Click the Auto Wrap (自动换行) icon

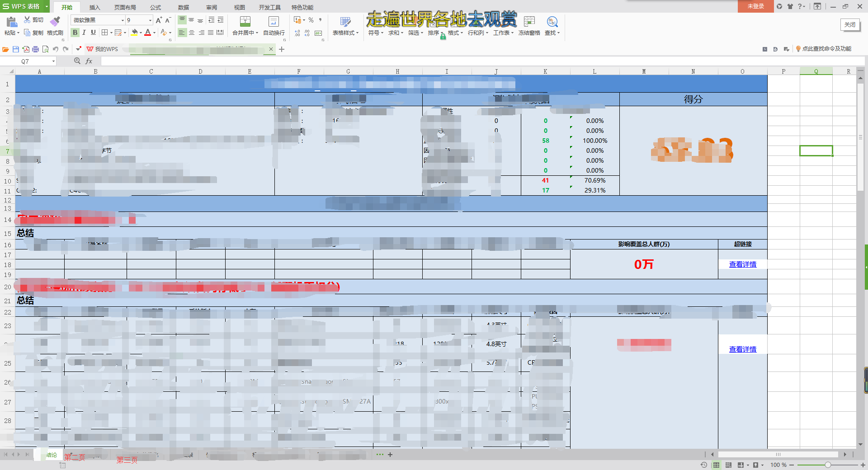pyautogui.click(x=274, y=22)
